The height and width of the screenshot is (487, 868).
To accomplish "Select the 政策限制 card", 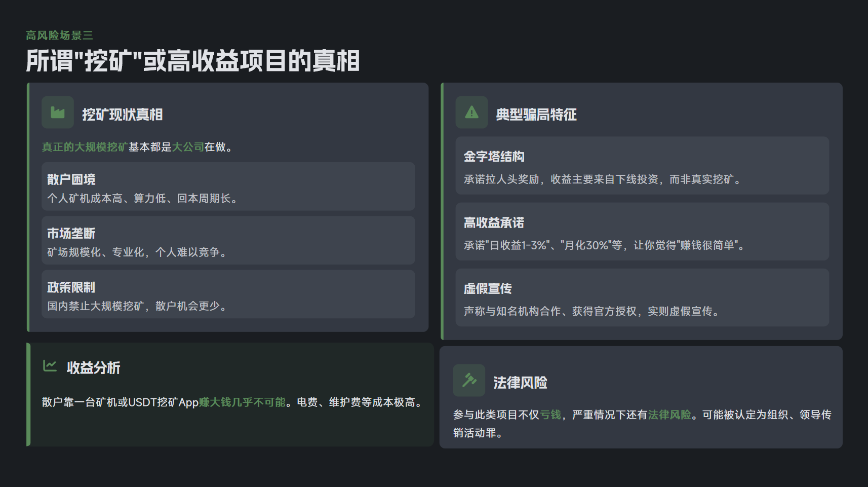I will [x=228, y=294].
